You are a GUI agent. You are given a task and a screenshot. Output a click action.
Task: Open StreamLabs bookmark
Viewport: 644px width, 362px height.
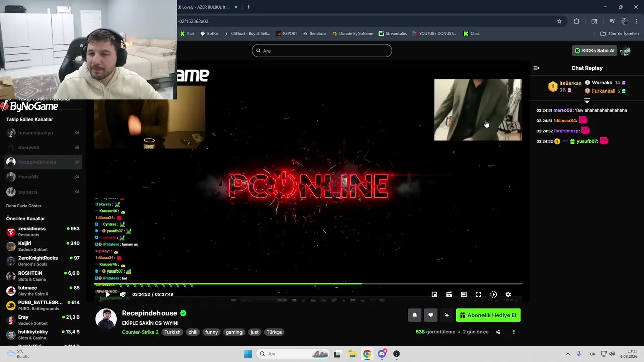392,34
